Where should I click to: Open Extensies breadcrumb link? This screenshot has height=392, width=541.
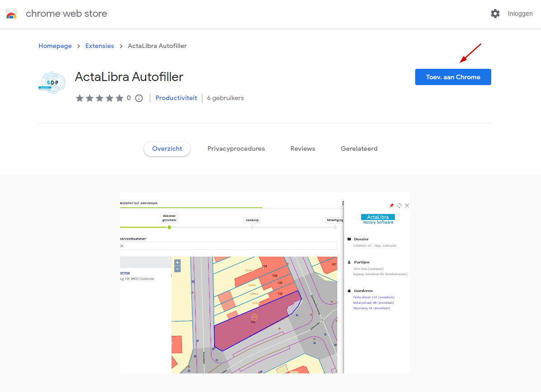coord(100,46)
